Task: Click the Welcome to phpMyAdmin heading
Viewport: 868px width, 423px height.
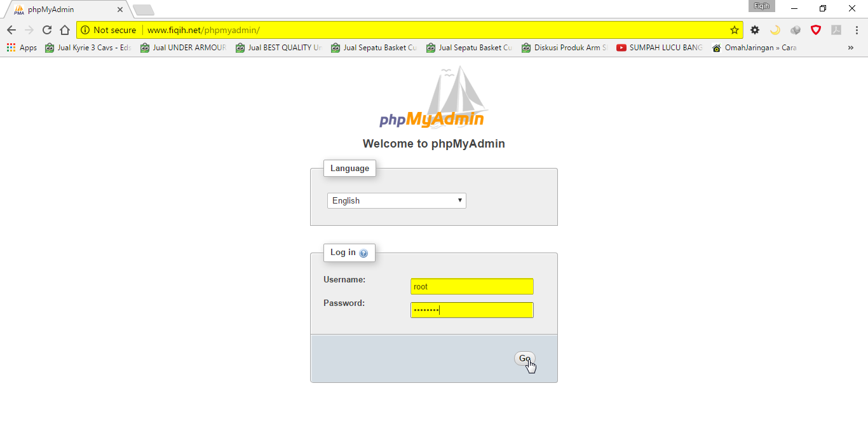Action: coord(434,144)
